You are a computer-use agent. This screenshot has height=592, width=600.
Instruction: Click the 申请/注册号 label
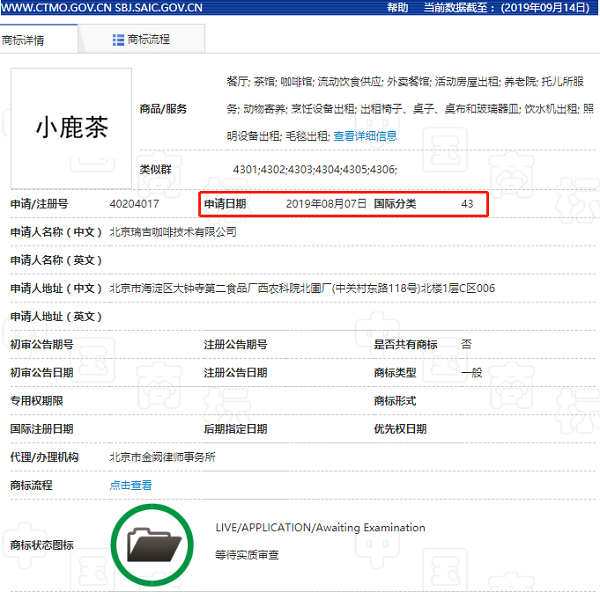39,204
